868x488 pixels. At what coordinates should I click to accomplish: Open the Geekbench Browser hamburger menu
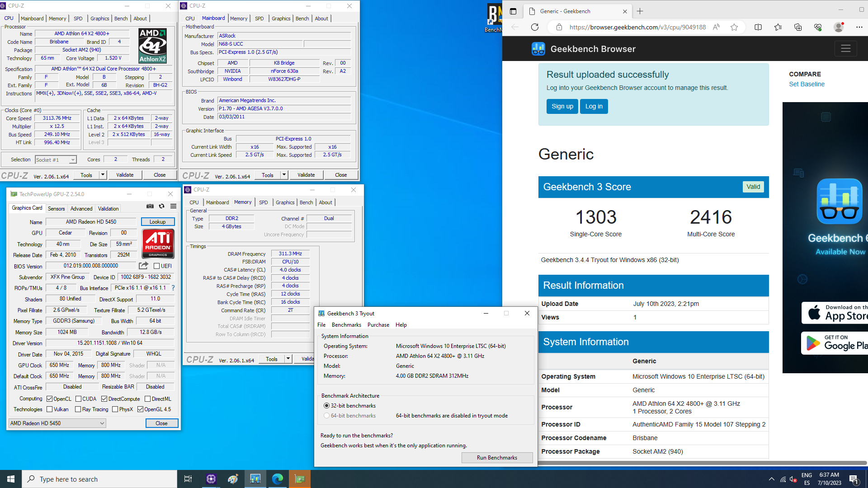845,49
